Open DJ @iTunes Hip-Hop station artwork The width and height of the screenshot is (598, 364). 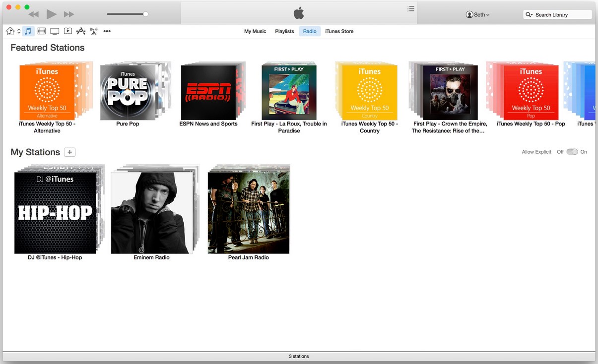[x=55, y=213]
